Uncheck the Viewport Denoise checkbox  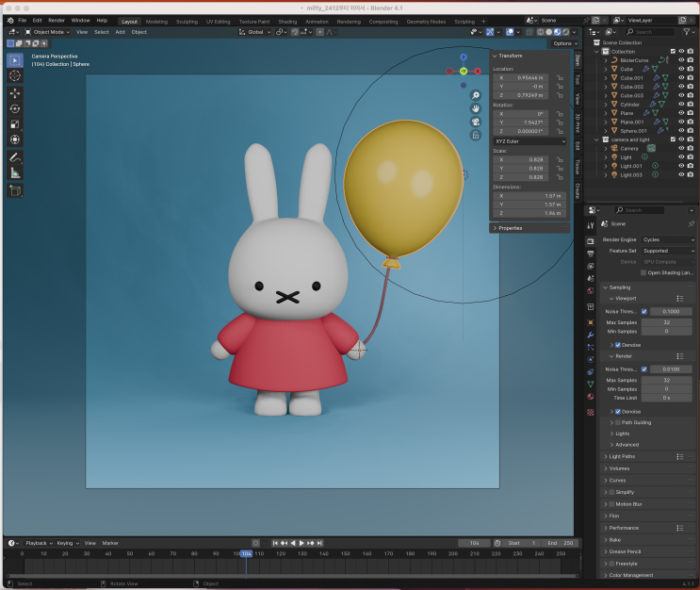tap(617, 345)
